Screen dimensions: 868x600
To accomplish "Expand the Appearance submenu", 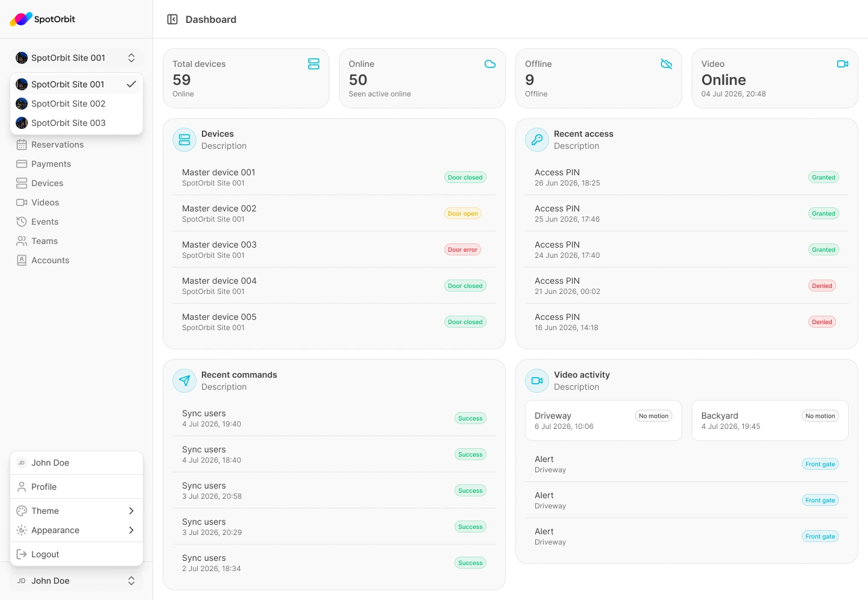I will (77, 530).
